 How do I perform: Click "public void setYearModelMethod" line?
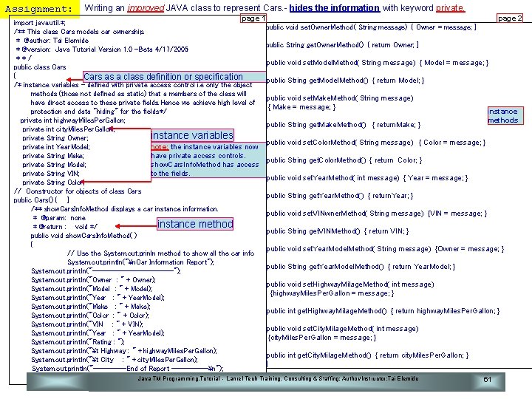click(386, 249)
